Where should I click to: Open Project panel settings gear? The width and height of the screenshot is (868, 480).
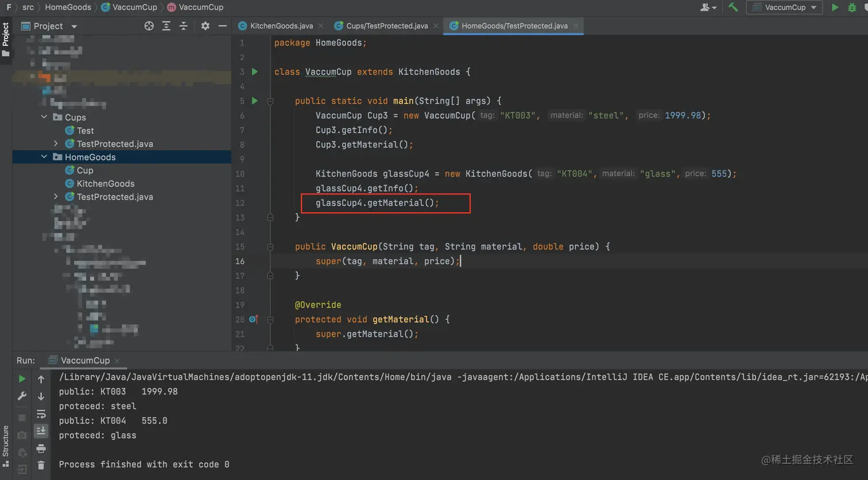click(205, 26)
